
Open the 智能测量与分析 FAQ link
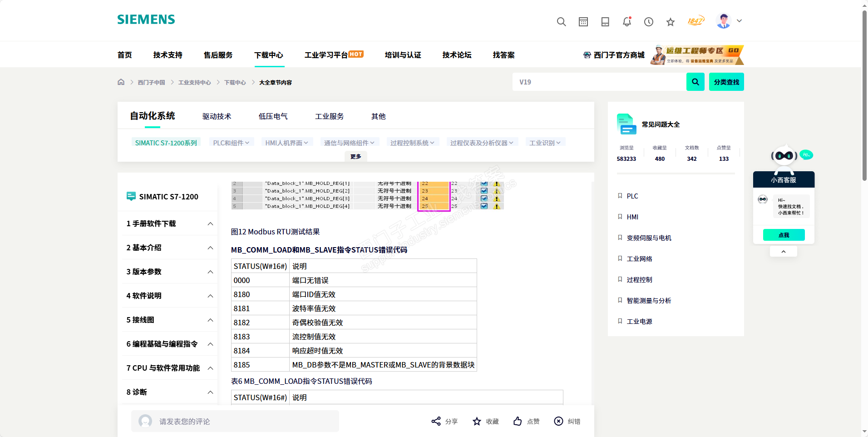tap(649, 300)
